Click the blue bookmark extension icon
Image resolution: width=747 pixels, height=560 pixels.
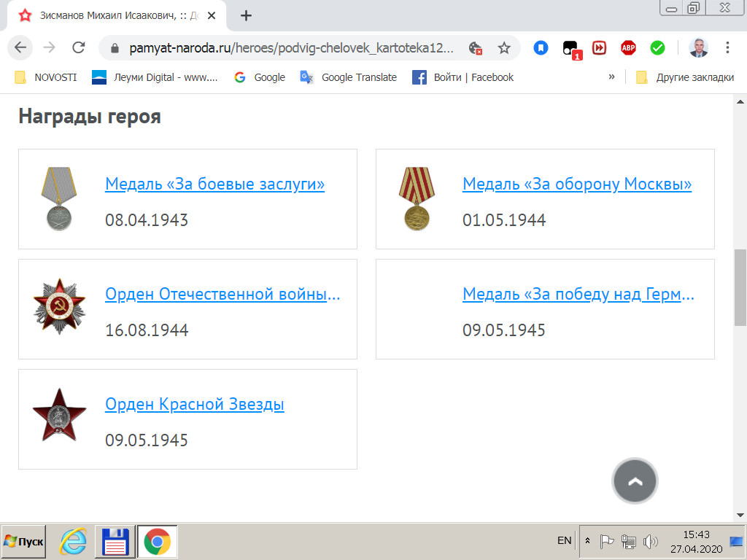coord(541,48)
